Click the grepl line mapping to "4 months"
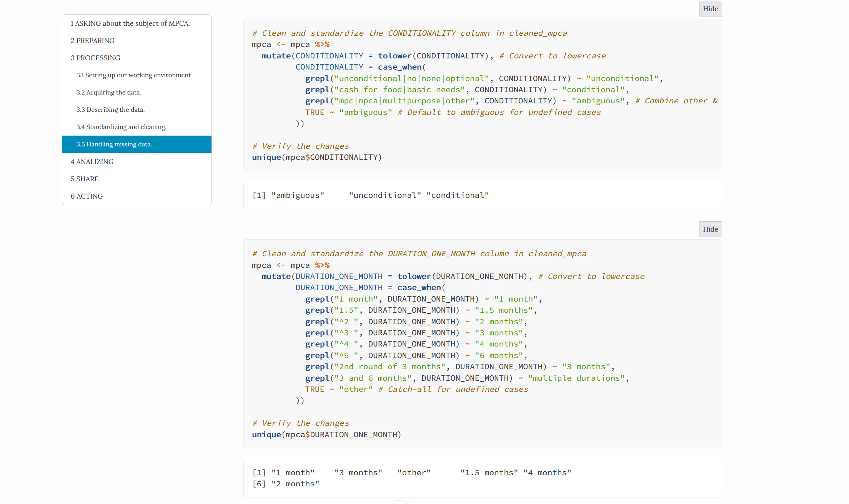The image size is (849, 504). [416, 344]
